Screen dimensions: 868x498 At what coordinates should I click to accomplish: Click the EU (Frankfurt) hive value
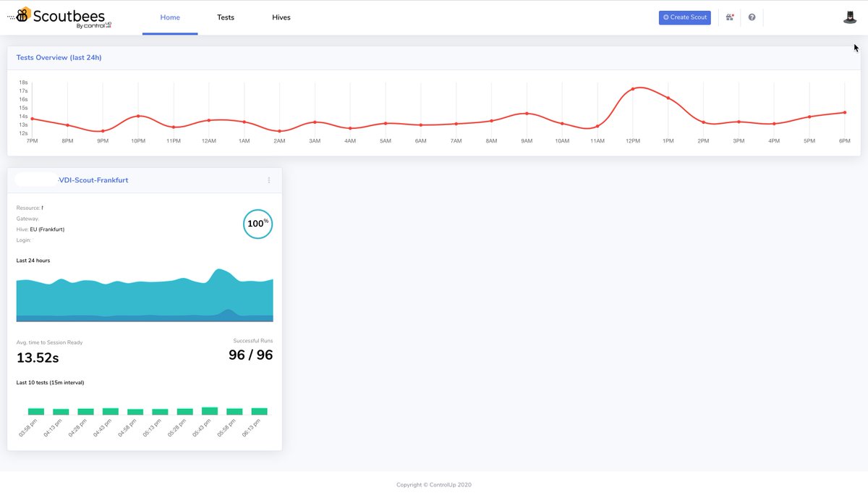pos(47,229)
